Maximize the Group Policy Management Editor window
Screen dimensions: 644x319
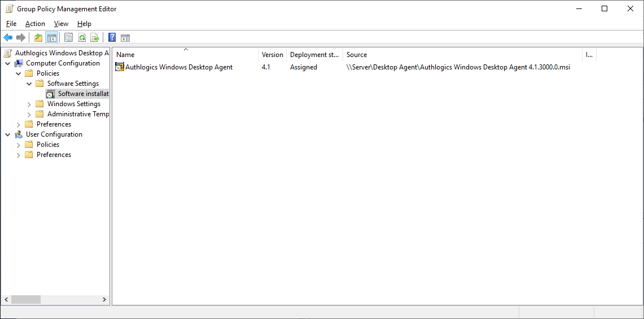click(x=604, y=8)
